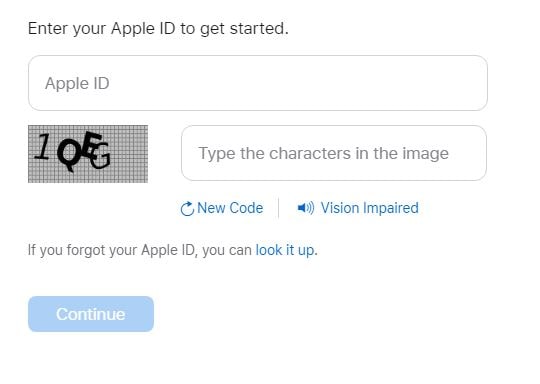This screenshot has width=540, height=384.
Task: Click the captcha image with grid background
Action: [88, 154]
